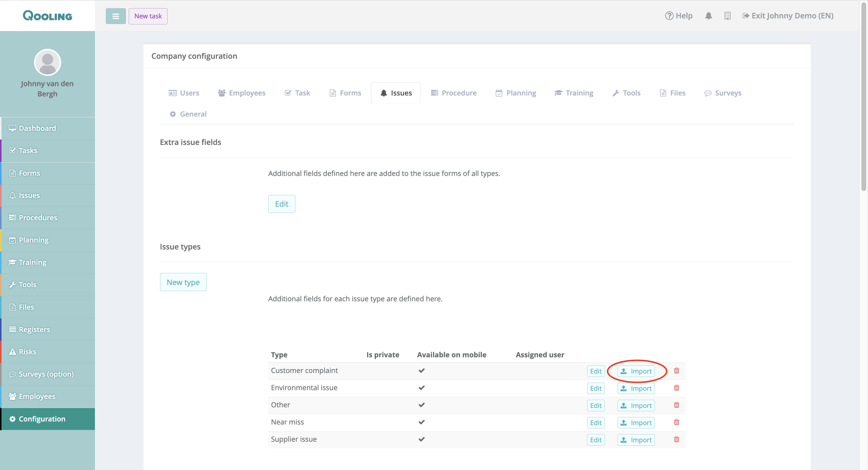Create a New type of issue
The image size is (868, 470).
(183, 282)
